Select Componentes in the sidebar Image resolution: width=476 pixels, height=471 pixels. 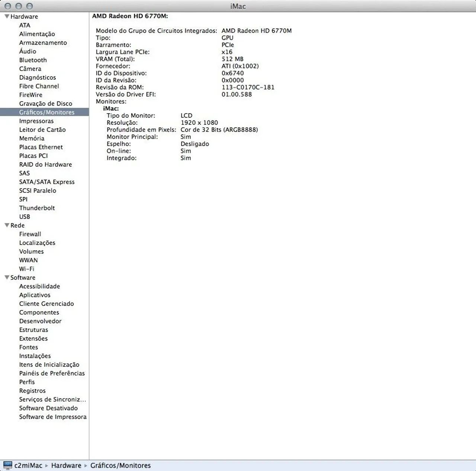39,312
